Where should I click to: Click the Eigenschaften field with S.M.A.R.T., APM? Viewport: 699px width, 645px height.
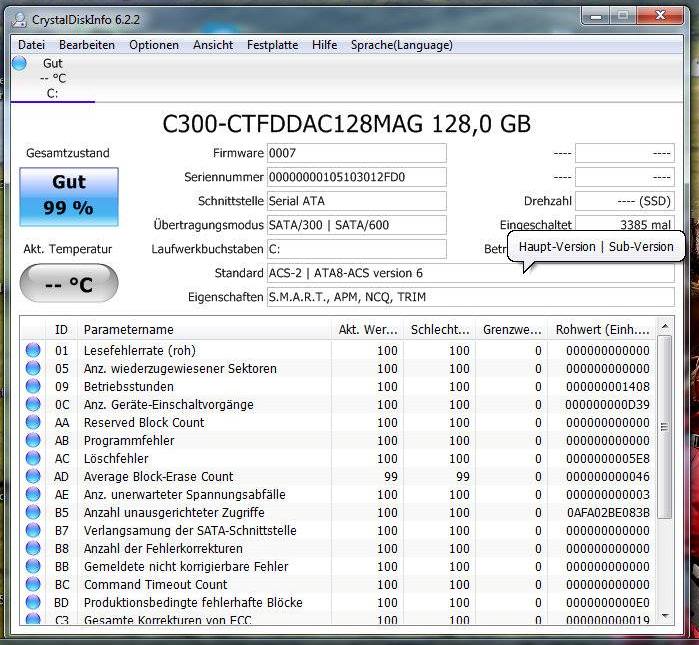point(471,297)
